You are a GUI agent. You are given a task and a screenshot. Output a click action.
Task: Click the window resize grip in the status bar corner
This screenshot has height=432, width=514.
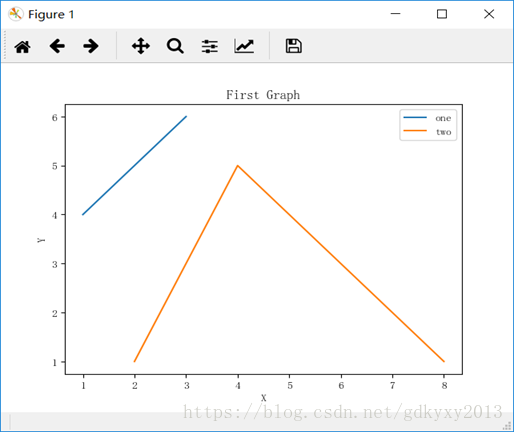pyautogui.click(x=507, y=426)
